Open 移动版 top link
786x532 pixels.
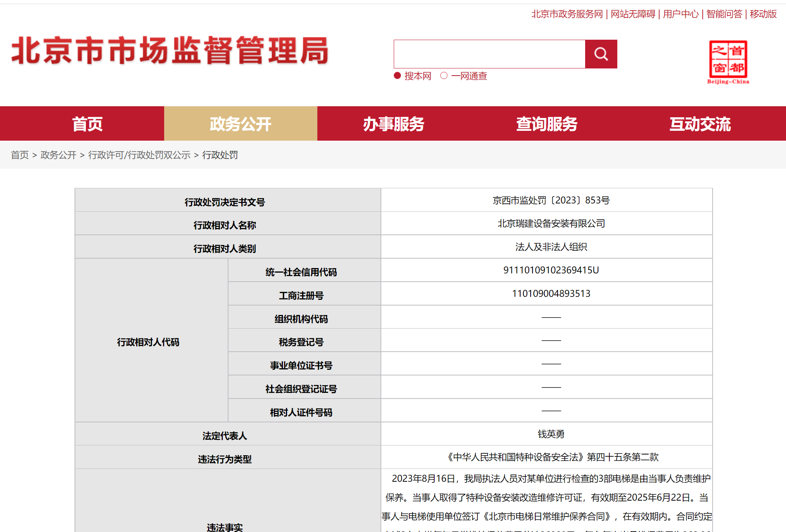[763, 14]
